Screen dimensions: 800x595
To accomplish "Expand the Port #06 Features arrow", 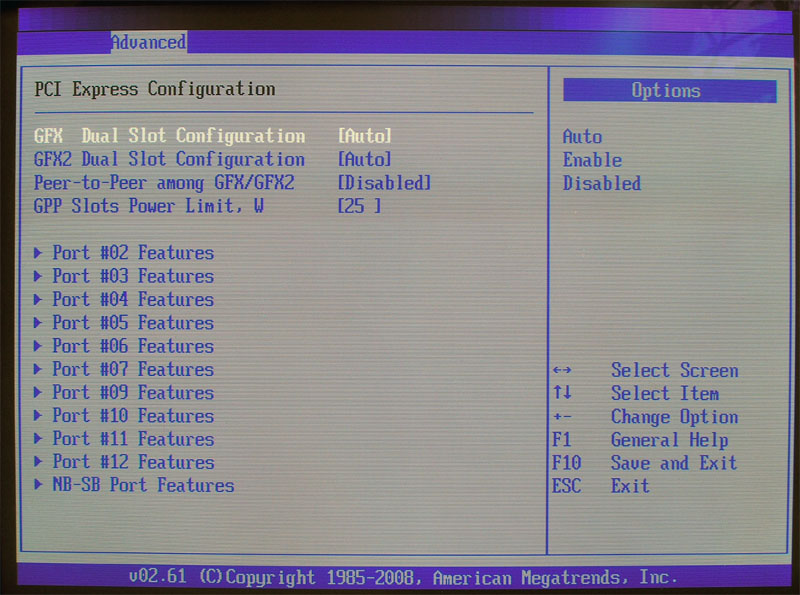I will 38,346.
